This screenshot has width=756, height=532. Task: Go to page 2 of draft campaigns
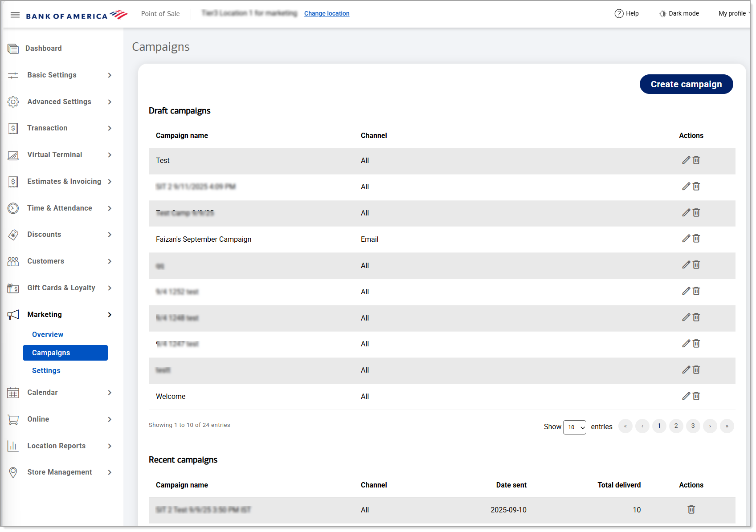(676, 426)
